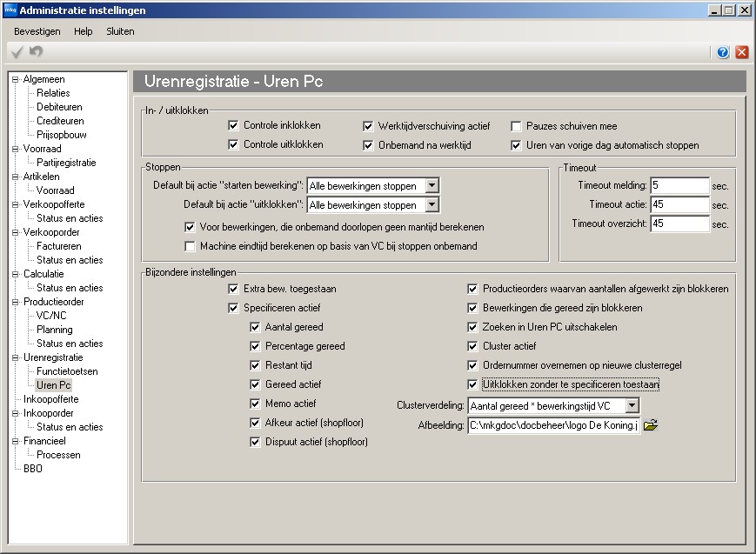Select Inkoopofferte tree item
This screenshot has width=756, height=554.
click(51, 399)
